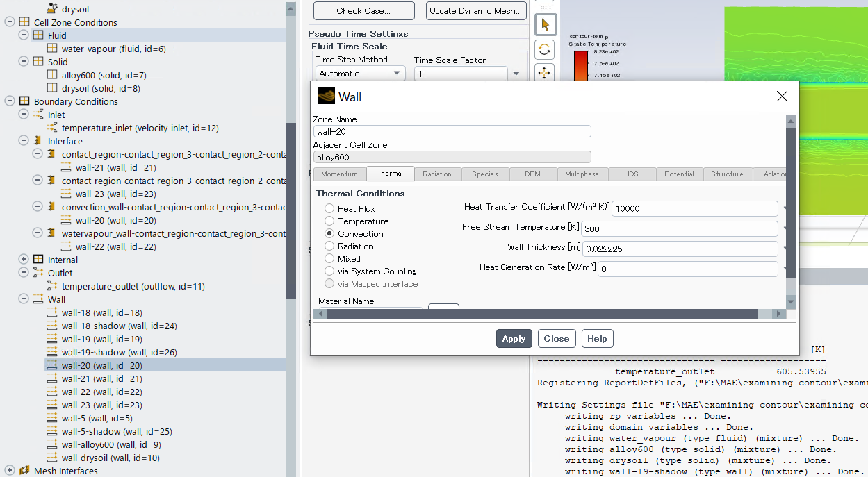The height and width of the screenshot is (477, 868).
Task: Collapse the Interface boundary group
Action: point(24,141)
